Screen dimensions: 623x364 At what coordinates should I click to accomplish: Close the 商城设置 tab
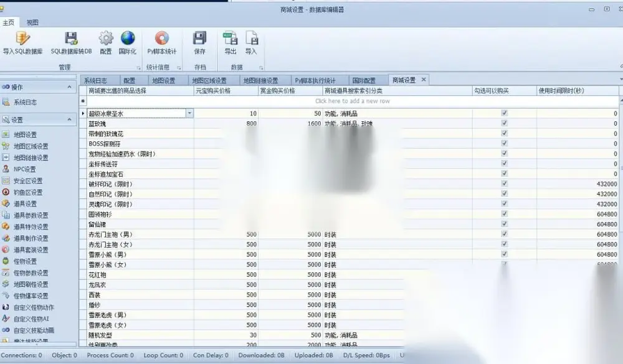point(424,80)
